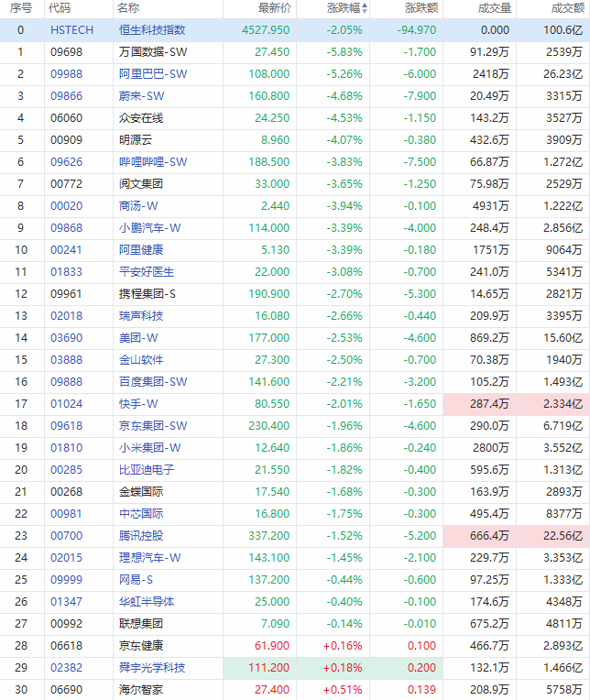Click price change +0.51%

[x=343, y=689]
